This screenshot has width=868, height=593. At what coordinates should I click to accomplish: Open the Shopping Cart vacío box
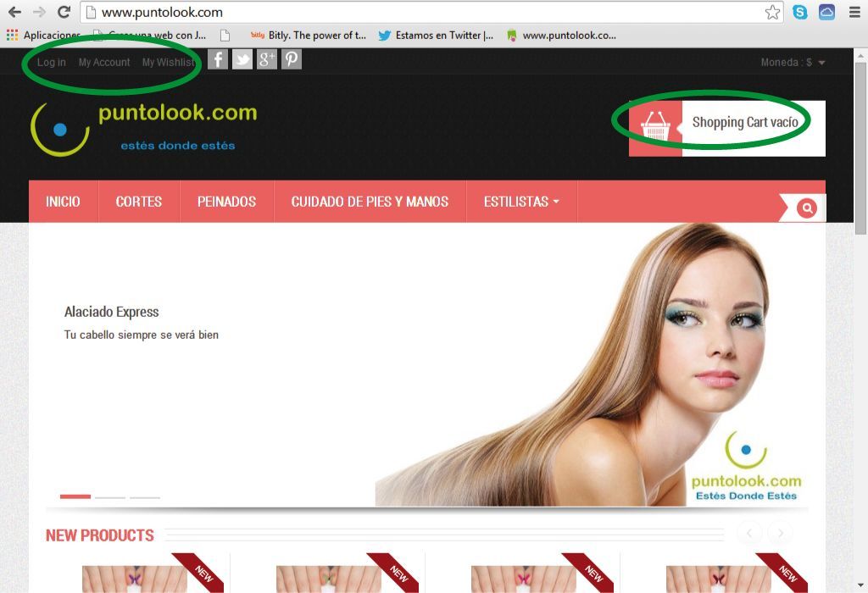[726, 128]
